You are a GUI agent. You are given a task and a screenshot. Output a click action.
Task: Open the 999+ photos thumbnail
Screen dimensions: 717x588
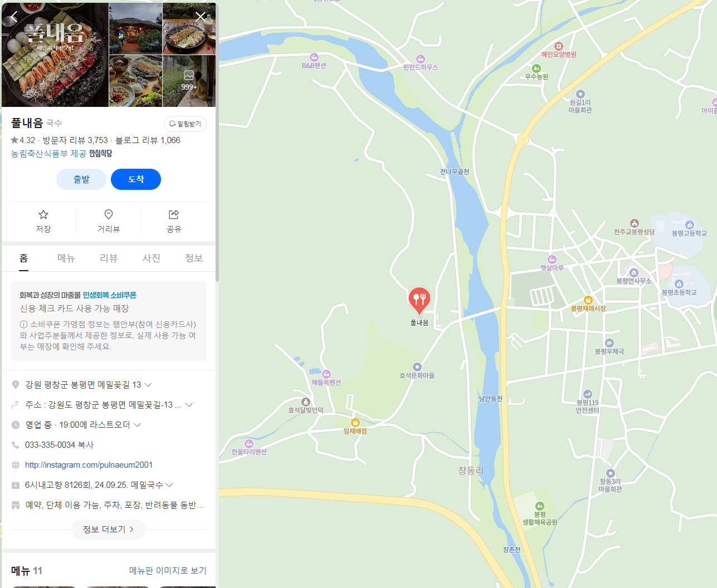click(189, 81)
